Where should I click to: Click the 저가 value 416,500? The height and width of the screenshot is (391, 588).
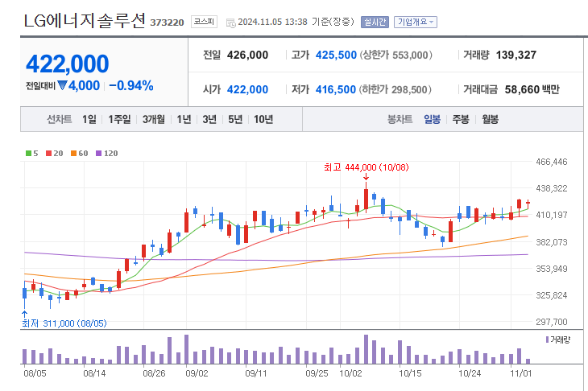336,89
